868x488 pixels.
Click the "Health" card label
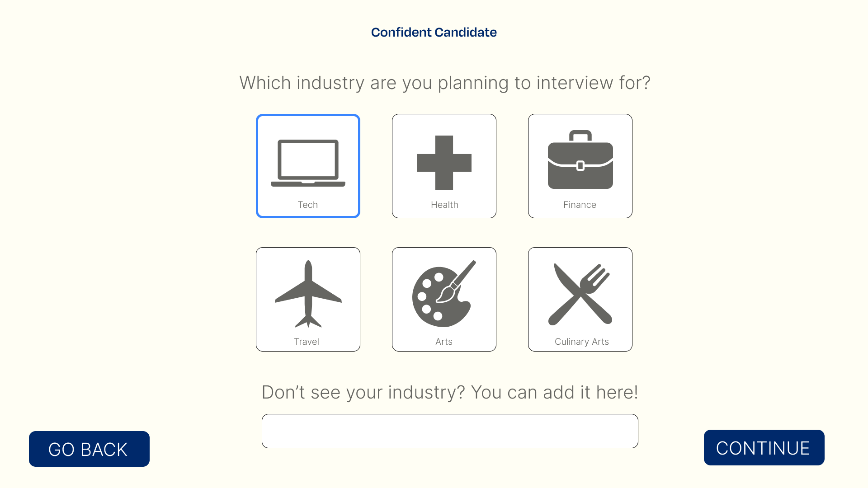[444, 205]
